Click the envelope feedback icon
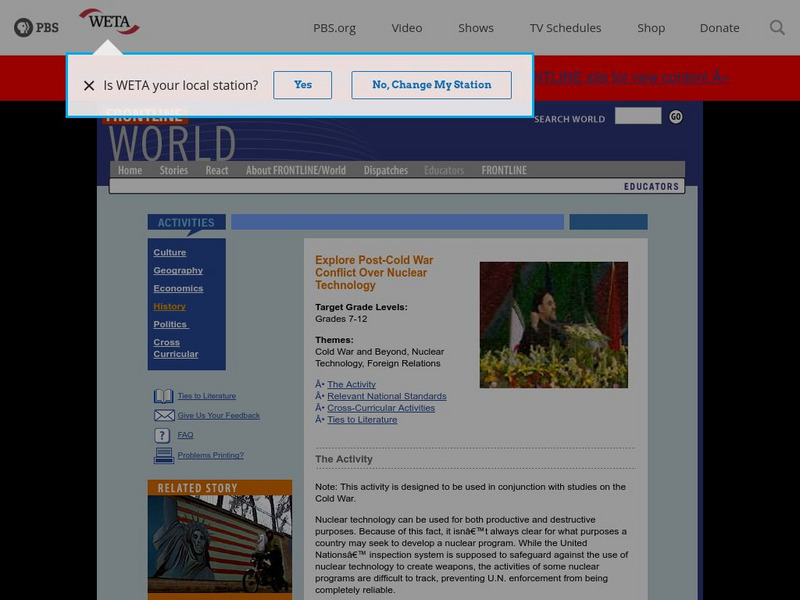Screen dimensions: 800x600 [164, 415]
